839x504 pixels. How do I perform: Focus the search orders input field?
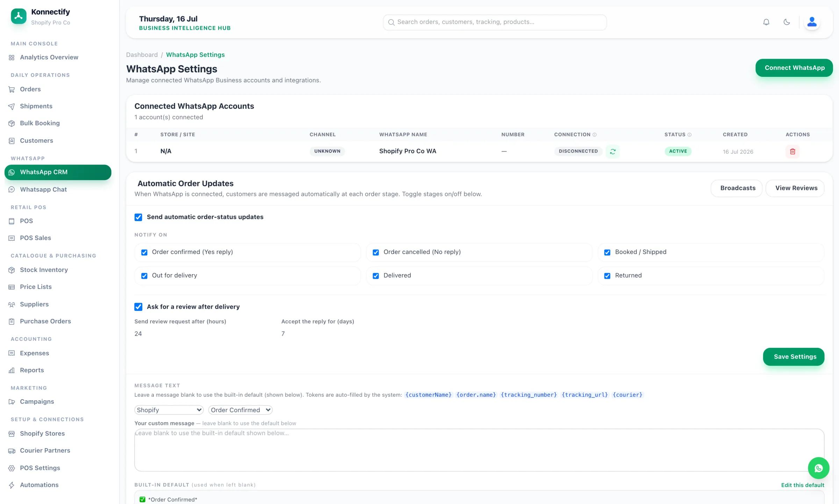click(x=495, y=22)
